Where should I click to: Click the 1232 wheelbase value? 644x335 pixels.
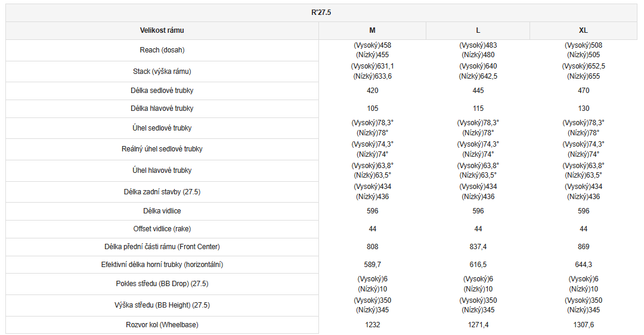[x=372, y=325]
